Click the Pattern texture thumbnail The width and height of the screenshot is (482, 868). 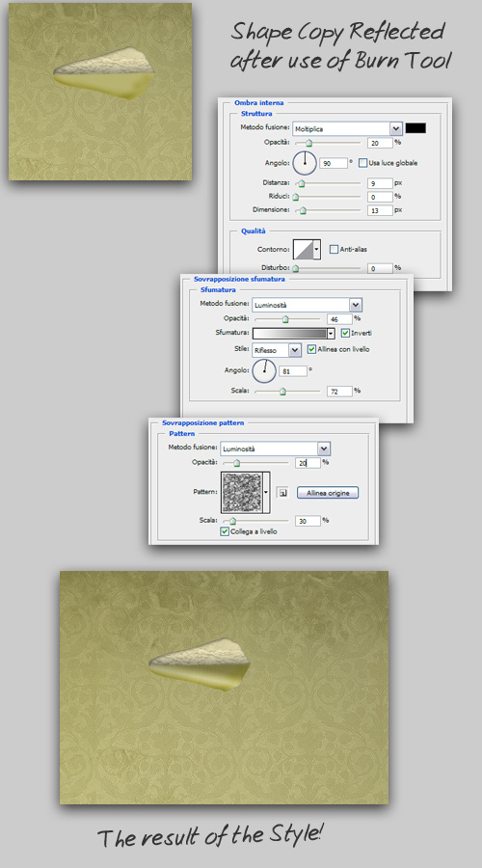coord(241,492)
